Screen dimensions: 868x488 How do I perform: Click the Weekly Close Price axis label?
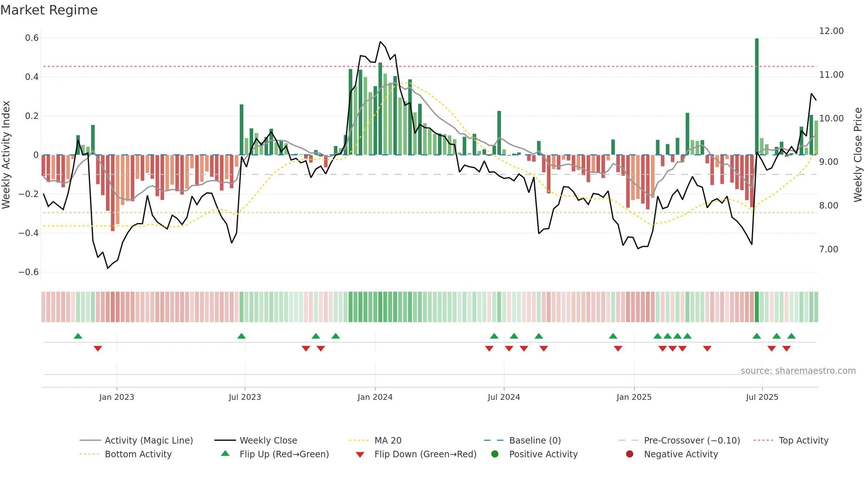click(x=858, y=155)
